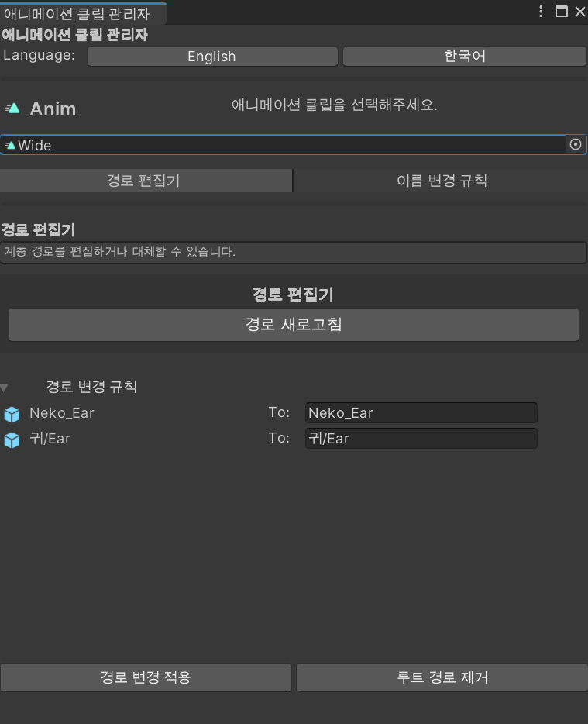The width and height of the screenshot is (588, 724).
Task: Click the Neko_Ear To: input field
Action: (421, 413)
